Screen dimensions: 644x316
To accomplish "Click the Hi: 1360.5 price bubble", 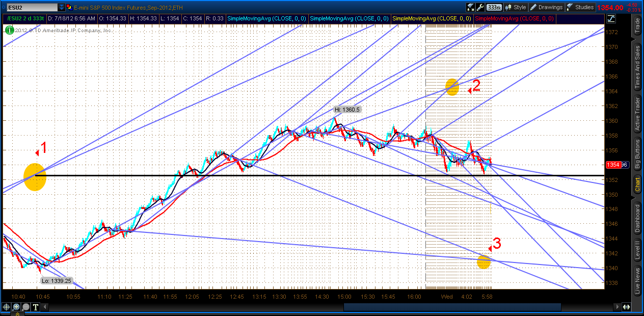I will pos(347,110).
